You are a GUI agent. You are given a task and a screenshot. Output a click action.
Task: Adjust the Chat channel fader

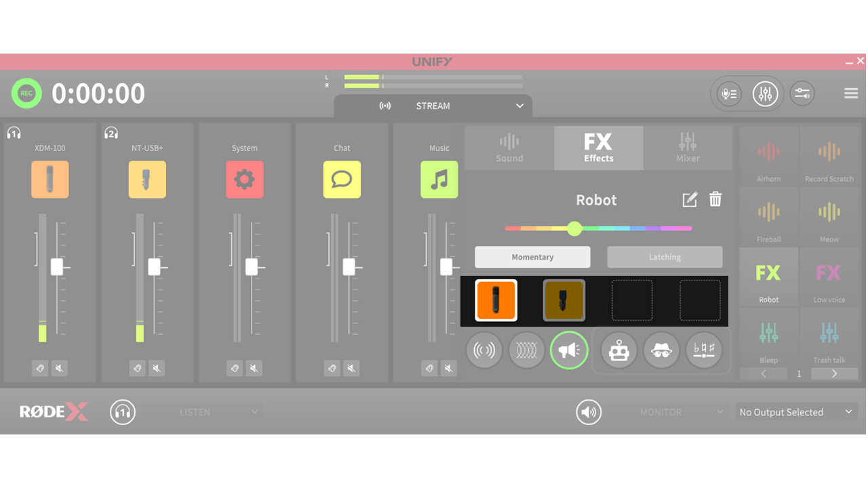pyautogui.click(x=349, y=267)
